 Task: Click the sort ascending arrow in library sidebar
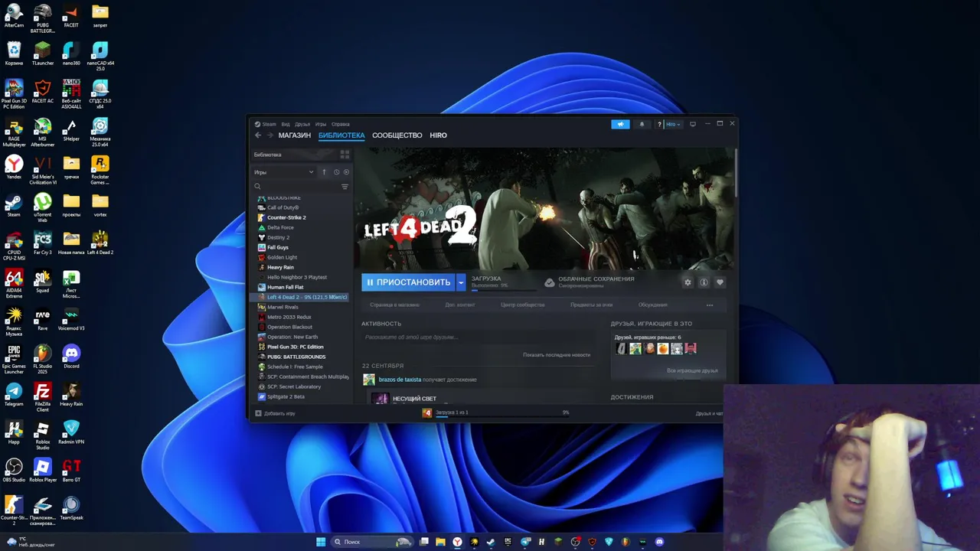tap(324, 172)
